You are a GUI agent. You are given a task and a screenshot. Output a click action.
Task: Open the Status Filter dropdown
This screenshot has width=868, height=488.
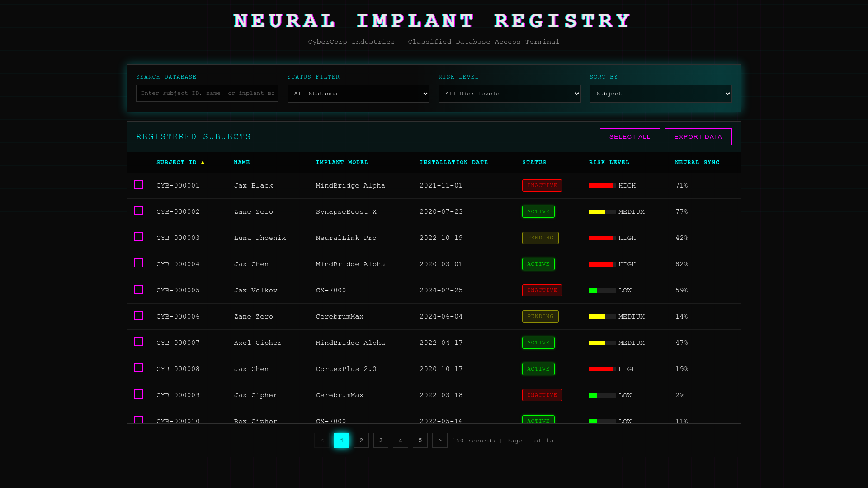click(358, 94)
